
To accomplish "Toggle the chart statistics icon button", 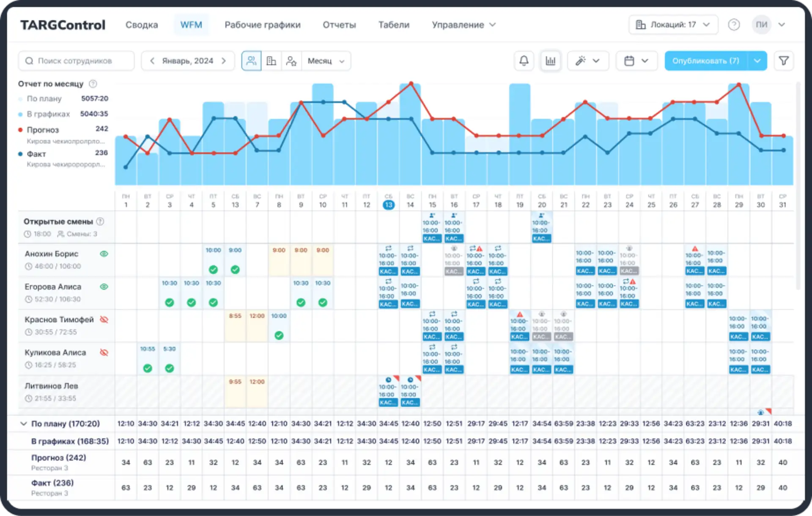I will (x=550, y=61).
